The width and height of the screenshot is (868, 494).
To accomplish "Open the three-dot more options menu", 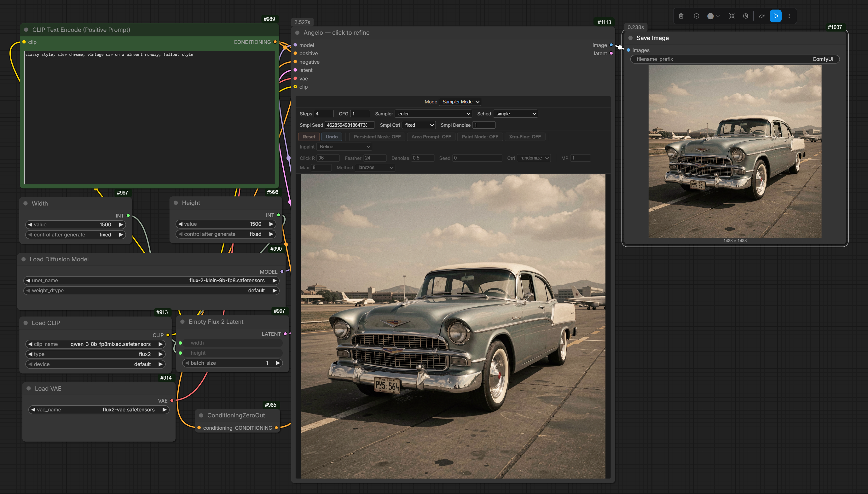I will coord(789,16).
